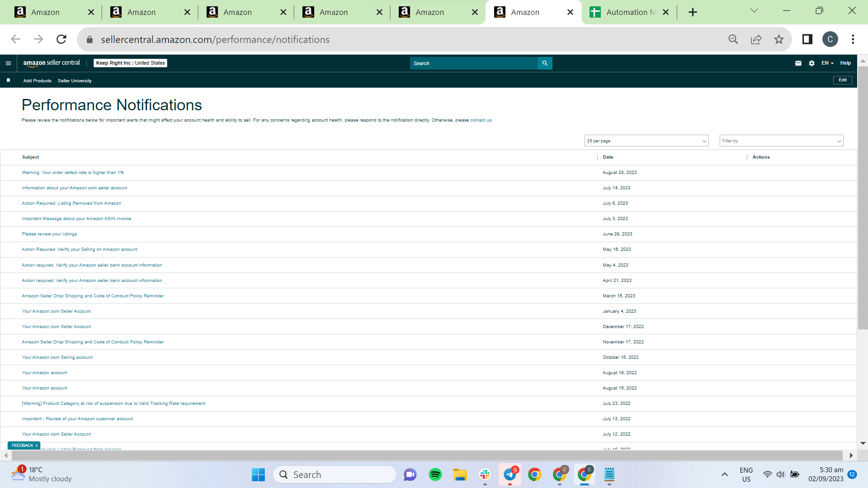Viewport: 868px width, 488px height.
Task: Click the bookmark flag icon
Action: tap(8, 80)
